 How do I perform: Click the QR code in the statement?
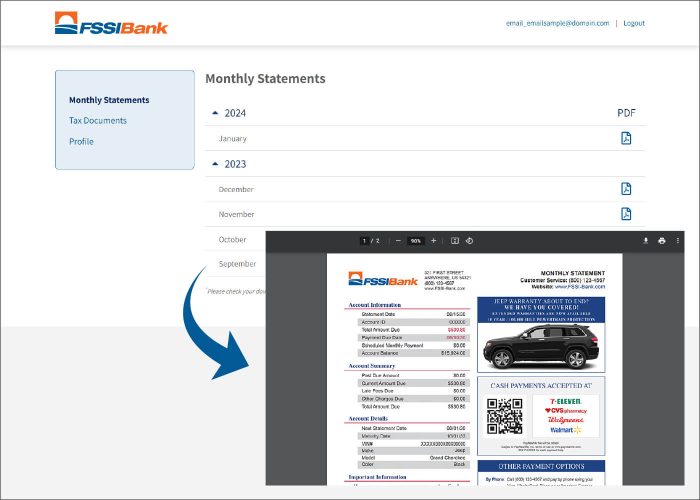(504, 416)
